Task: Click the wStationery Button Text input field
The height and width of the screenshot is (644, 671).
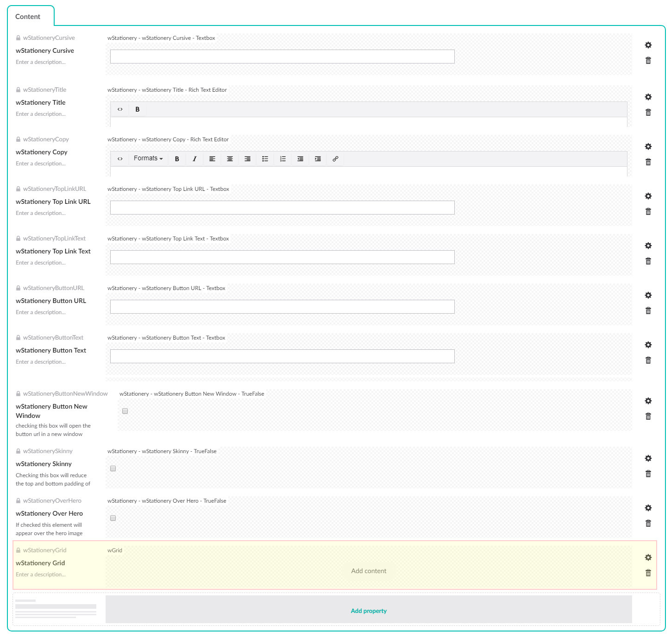Action: tap(282, 356)
